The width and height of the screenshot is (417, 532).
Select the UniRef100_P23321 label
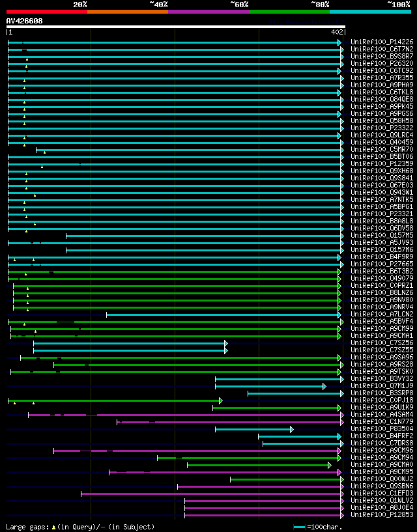tap(382, 214)
